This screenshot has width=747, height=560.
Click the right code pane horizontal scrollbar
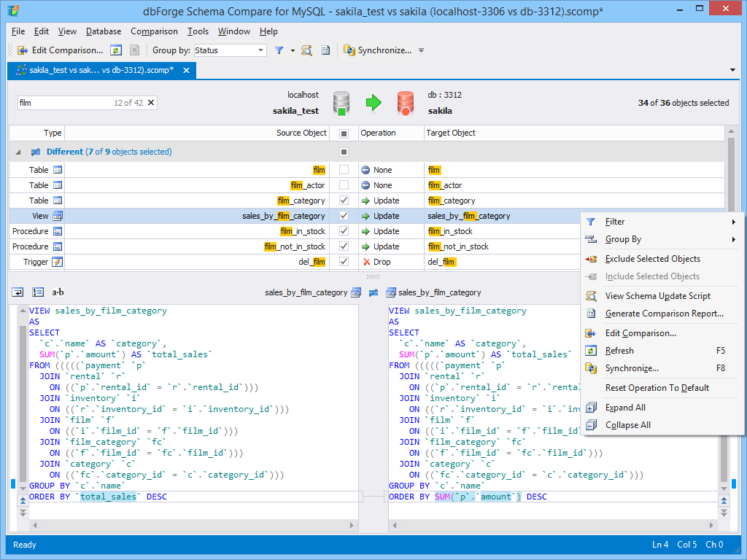click(553, 525)
